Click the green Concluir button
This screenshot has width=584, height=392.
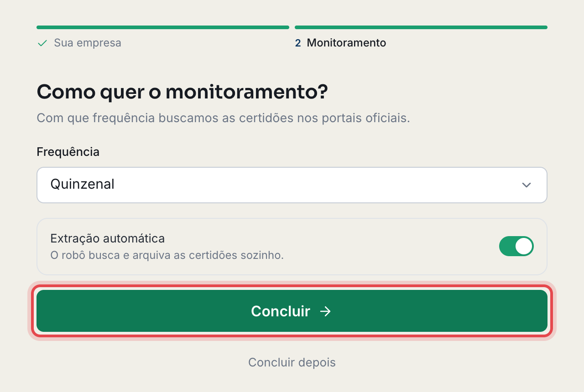(x=292, y=311)
